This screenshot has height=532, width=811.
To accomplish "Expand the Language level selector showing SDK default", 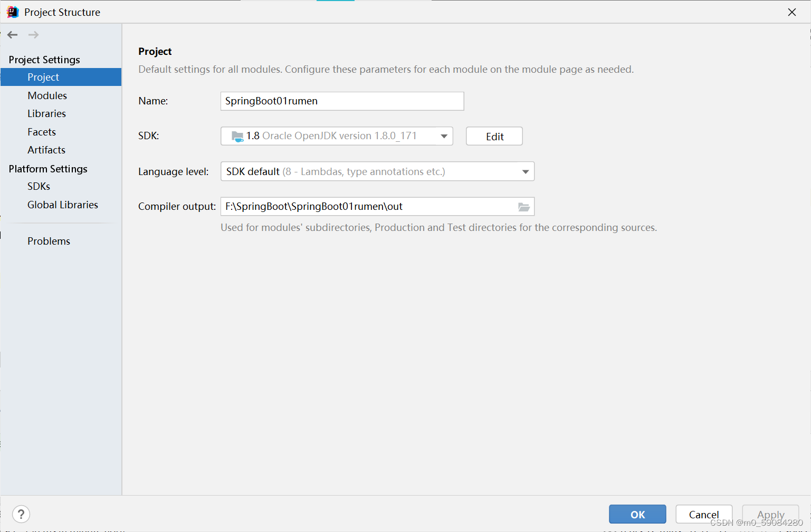I will 525,171.
